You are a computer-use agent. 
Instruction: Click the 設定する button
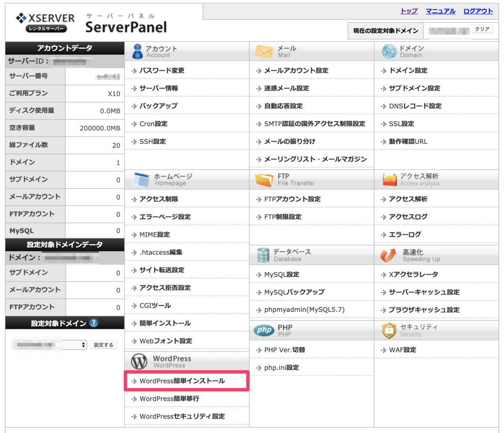click(x=103, y=345)
